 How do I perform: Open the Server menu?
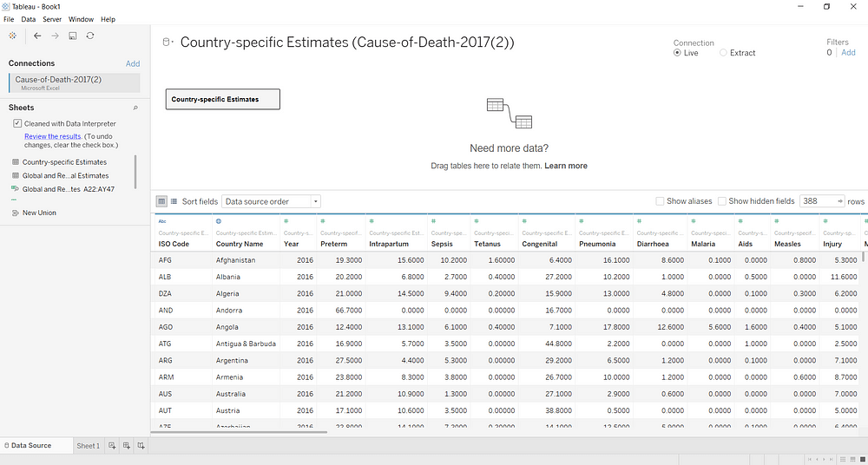[52, 19]
